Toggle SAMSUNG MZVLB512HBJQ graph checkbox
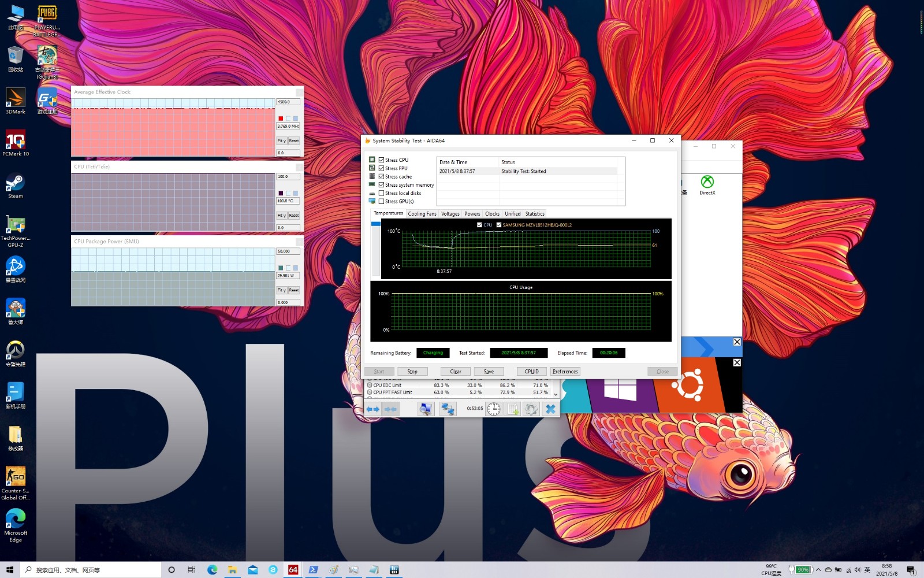The width and height of the screenshot is (924, 578). [x=499, y=225]
